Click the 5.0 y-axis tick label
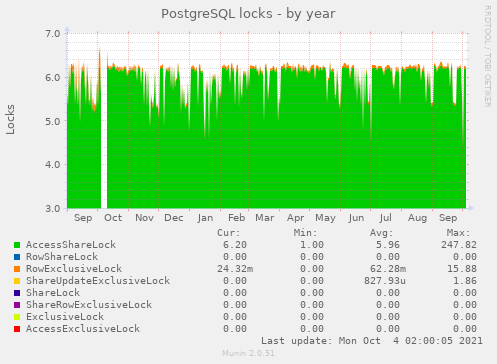The width and height of the screenshot is (497, 364). click(x=53, y=121)
